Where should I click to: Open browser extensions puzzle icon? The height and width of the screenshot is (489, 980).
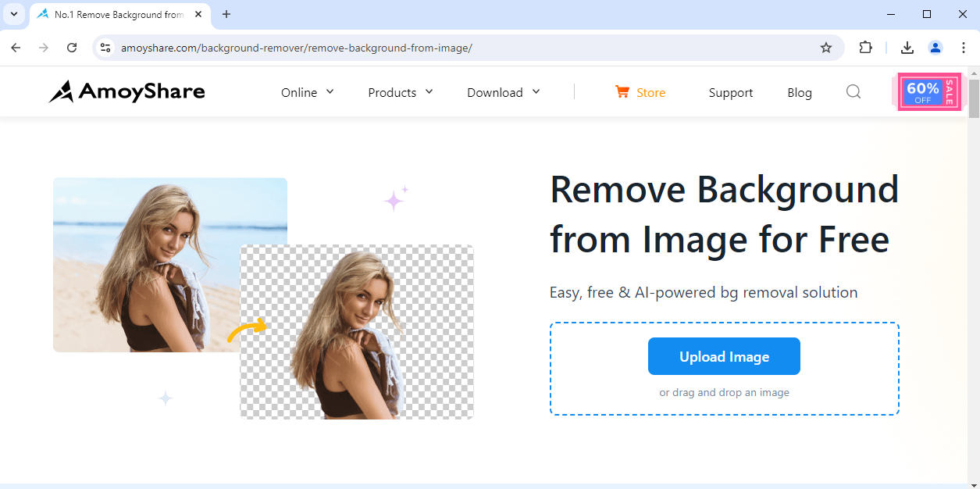click(865, 48)
